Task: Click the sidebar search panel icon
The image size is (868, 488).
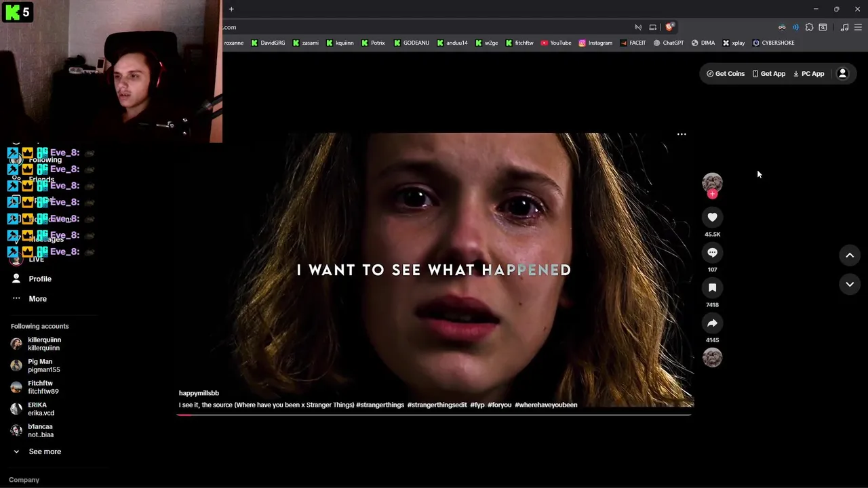Action: click(x=823, y=27)
